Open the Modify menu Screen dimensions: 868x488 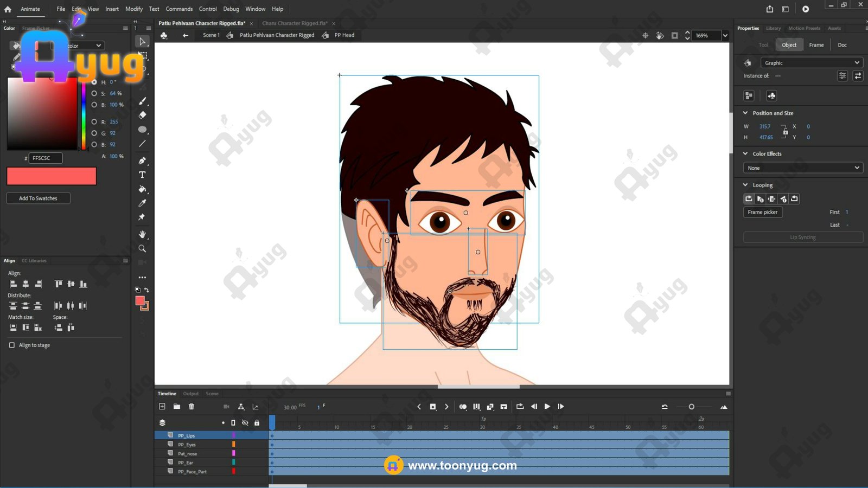(134, 9)
